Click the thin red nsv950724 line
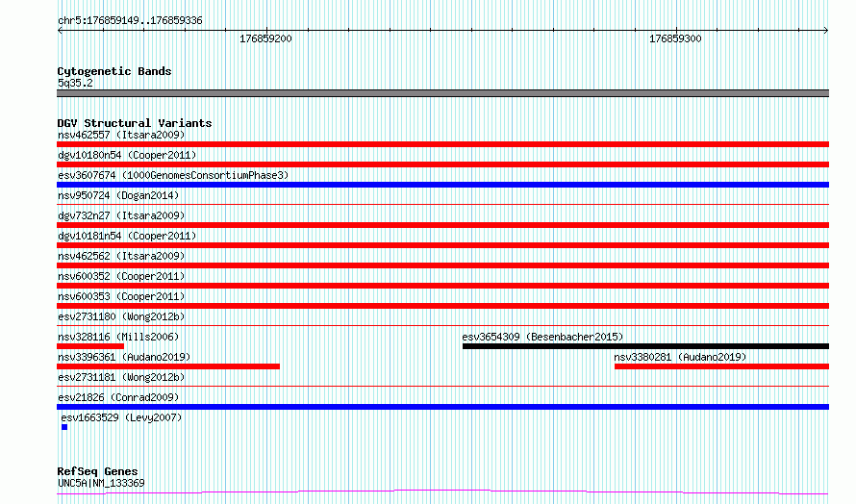 (x=442, y=205)
